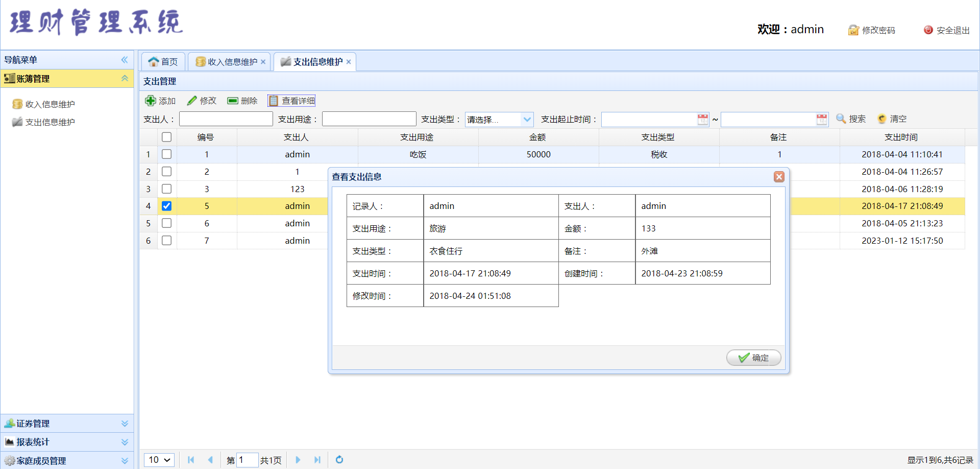Click the refresh pagination icon
The width and height of the screenshot is (980, 469).
click(x=339, y=460)
